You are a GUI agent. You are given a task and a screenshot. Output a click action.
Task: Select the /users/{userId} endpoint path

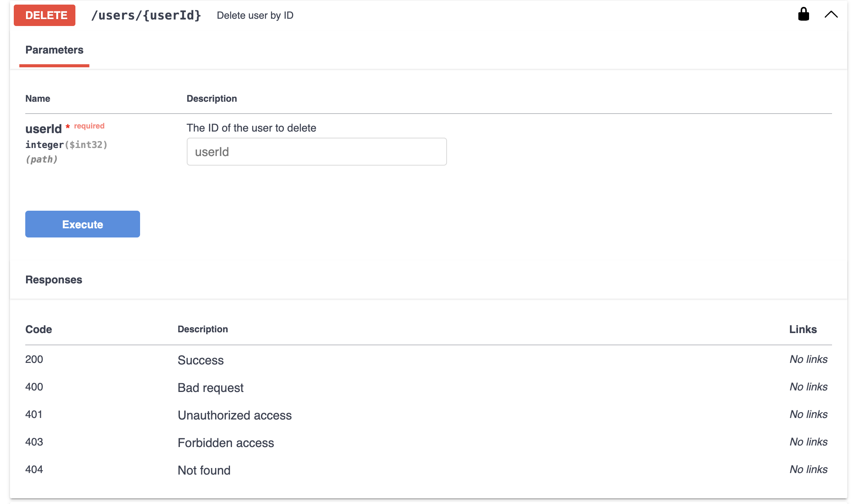click(x=146, y=15)
